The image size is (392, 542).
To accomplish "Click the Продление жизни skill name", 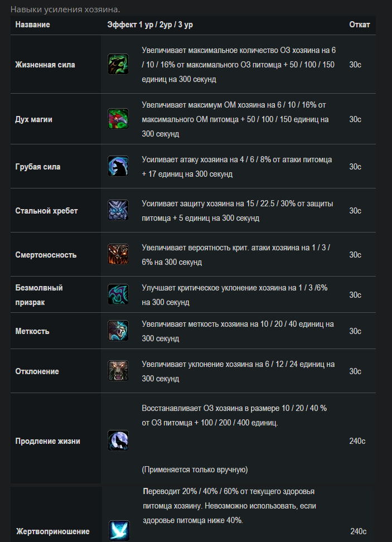I will point(48,441).
